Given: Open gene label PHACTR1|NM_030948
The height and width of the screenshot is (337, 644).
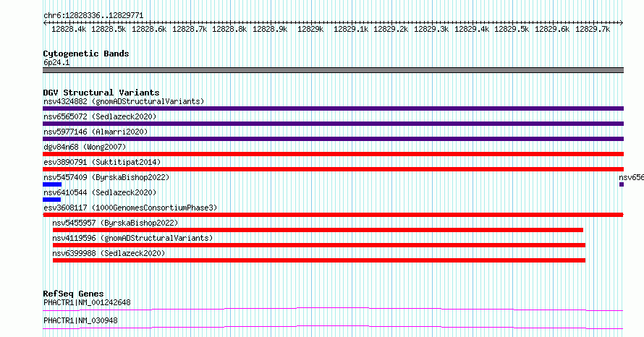Looking at the screenshot, I should pyautogui.click(x=80, y=320).
